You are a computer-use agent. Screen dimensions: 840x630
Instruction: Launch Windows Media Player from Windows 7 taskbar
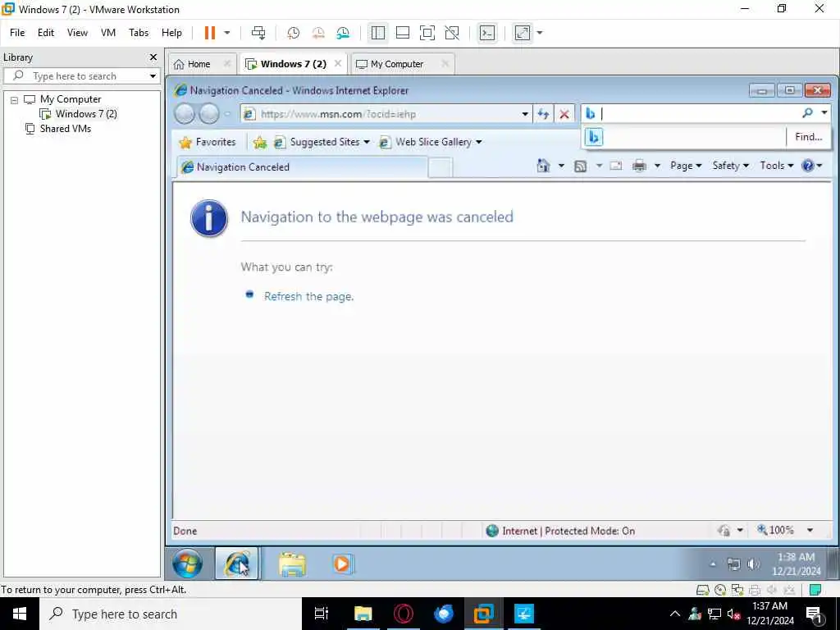click(342, 564)
